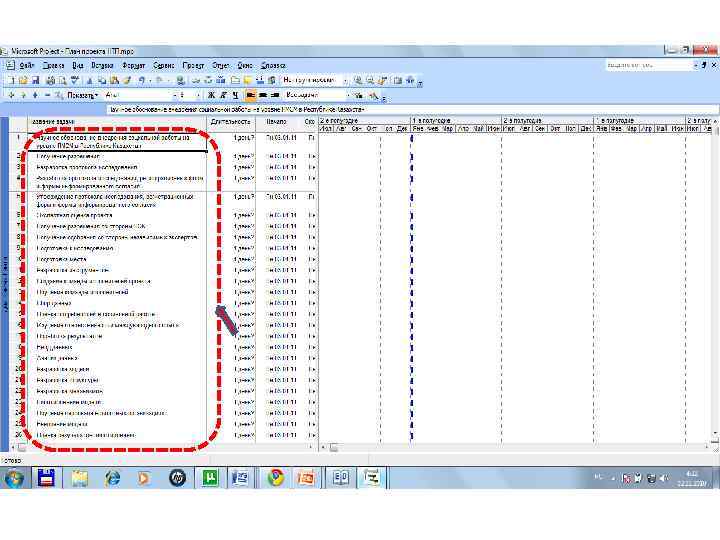The image size is (720, 540).
Task: Open the Отчет menu
Action: [220, 66]
